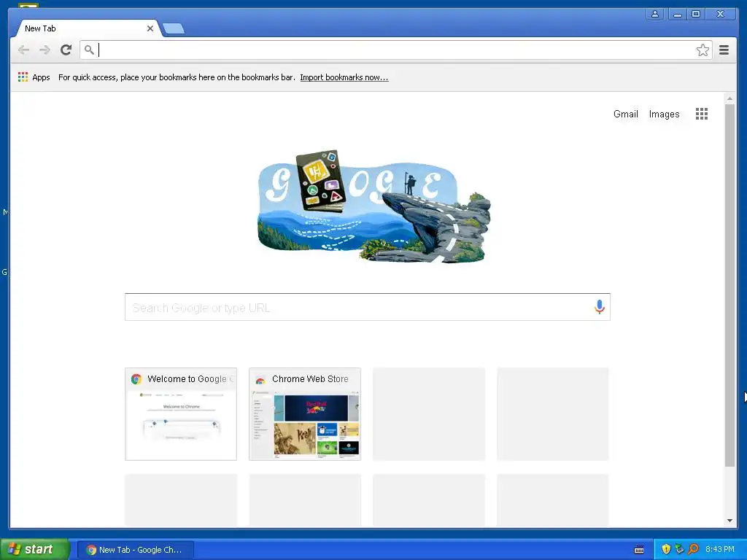Click the security shield tray icon

[x=666, y=549]
